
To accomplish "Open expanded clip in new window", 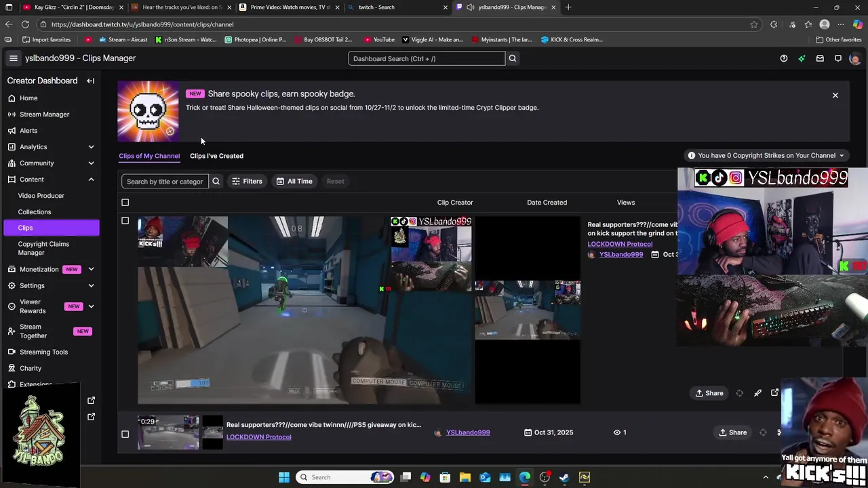I will pos(775,392).
